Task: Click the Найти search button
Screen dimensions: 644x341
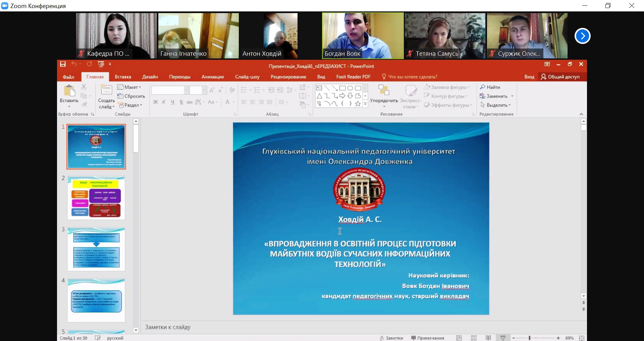Action: [x=490, y=87]
